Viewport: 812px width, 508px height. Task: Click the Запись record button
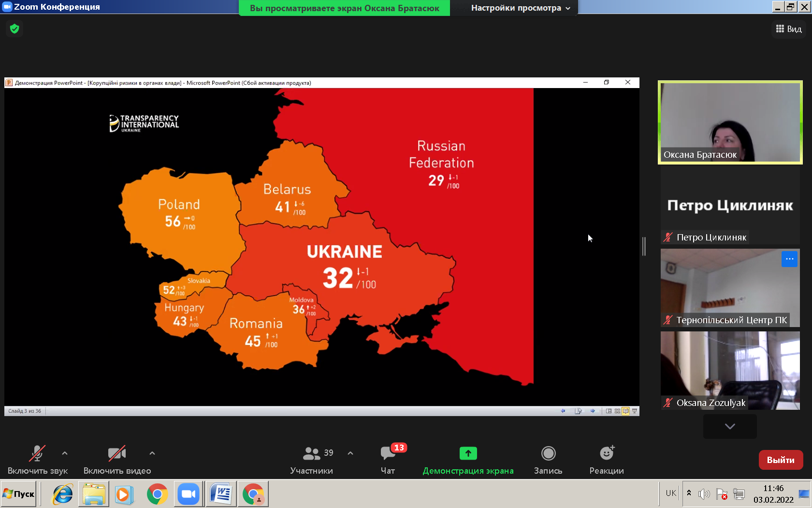[x=548, y=460]
